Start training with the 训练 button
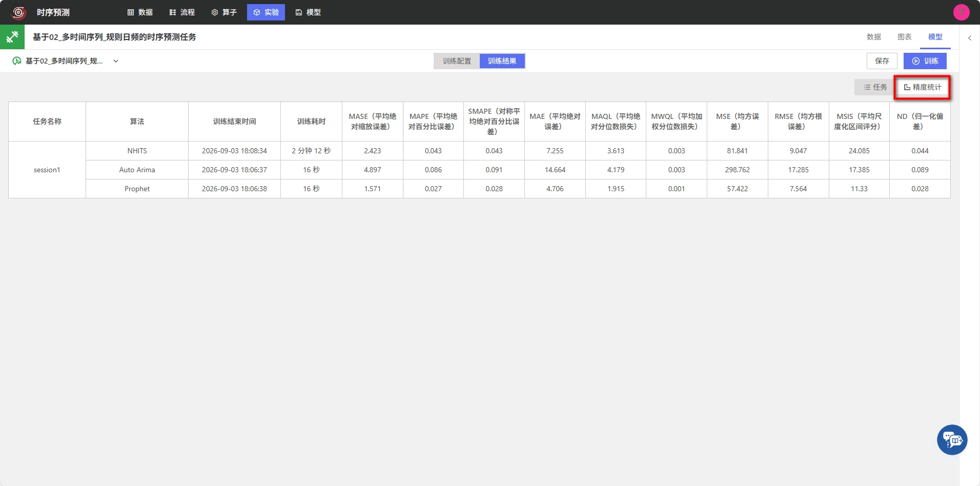 click(x=925, y=61)
